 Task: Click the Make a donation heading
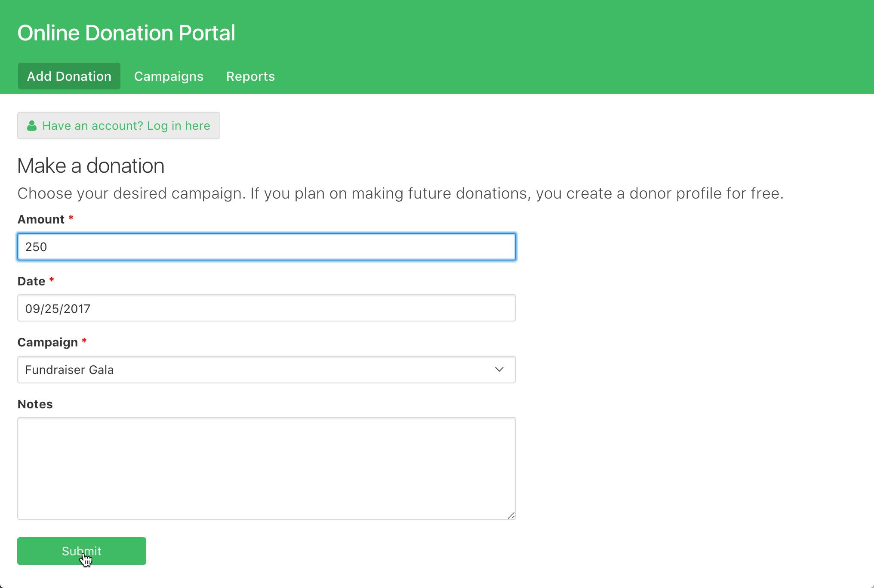[90, 165]
